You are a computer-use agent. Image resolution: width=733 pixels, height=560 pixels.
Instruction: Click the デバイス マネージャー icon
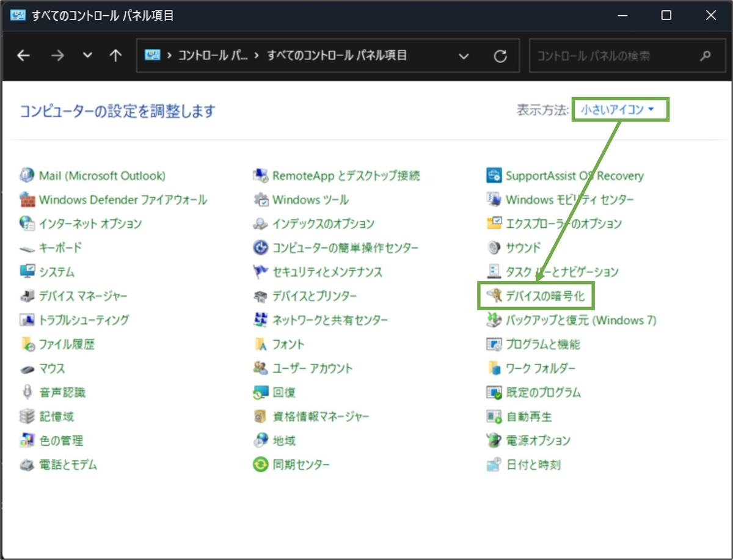(27, 296)
